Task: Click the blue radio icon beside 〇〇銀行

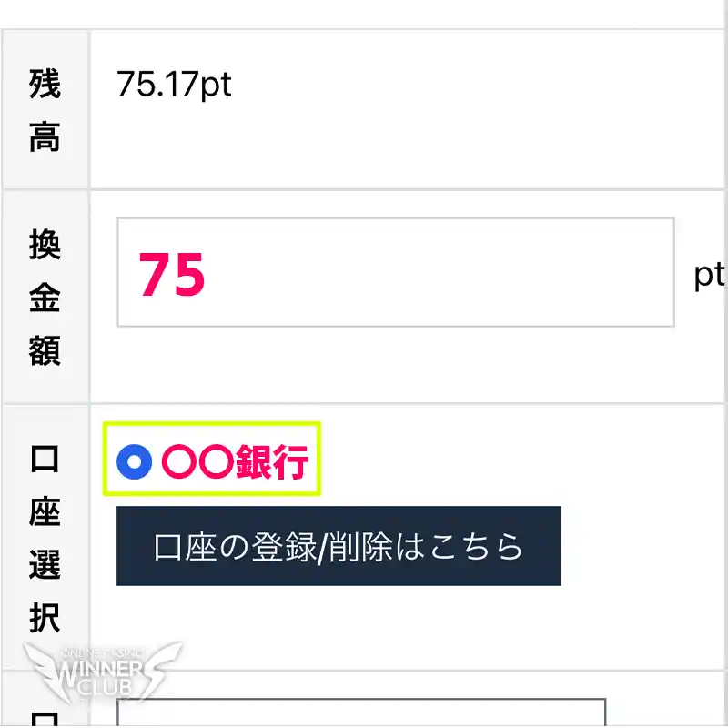Action: (135, 461)
